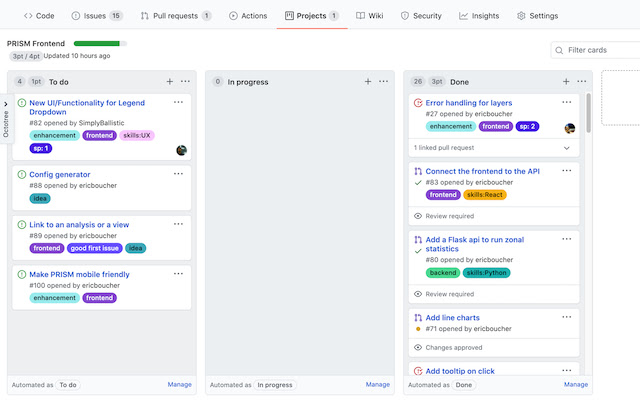The image size is (640, 400).
Task: Add a card to In progress column
Action: click(368, 81)
